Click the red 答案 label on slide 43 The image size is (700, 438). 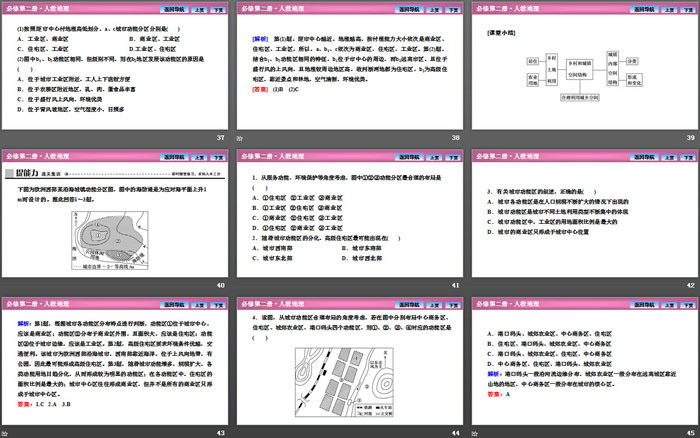pyautogui.click(x=25, y=405)
